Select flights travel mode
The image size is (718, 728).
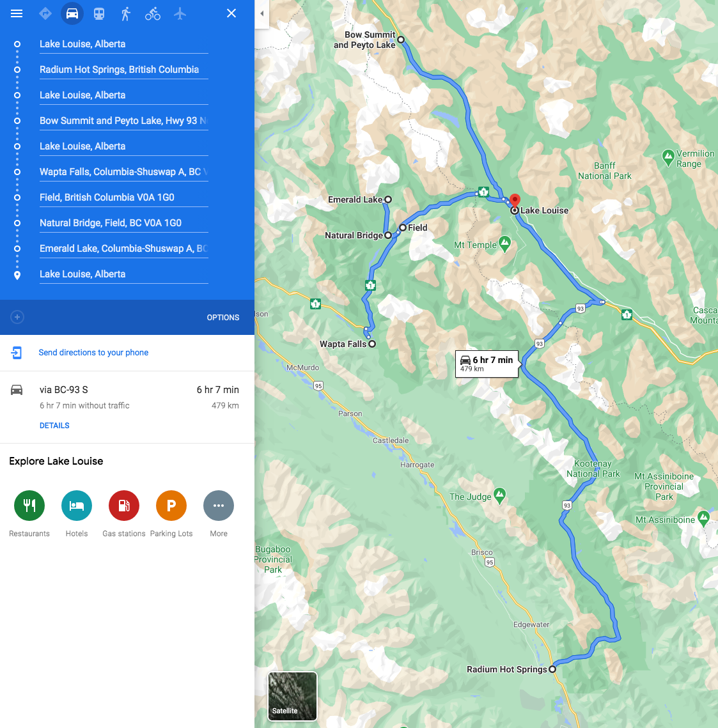180,13
